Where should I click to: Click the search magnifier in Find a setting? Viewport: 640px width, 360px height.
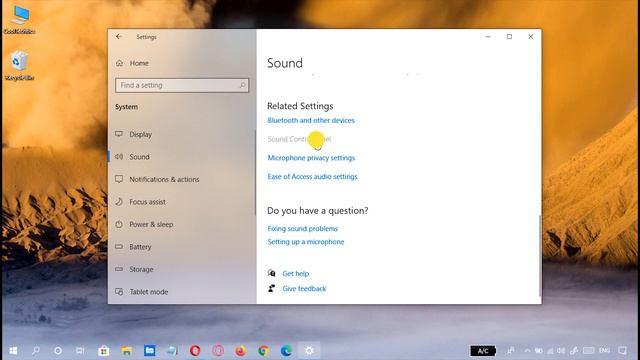pyautogui.click(x=242, y=85)
